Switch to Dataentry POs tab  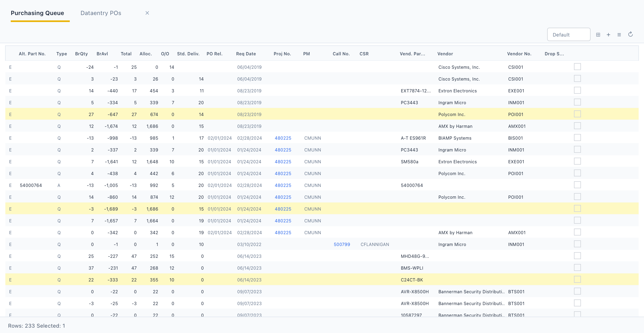[x=101, y=13]
